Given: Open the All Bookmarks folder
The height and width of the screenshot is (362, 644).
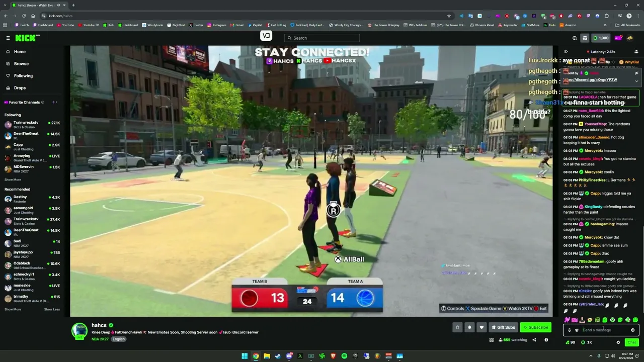Looking at the screenshot, I should coord(627,25).
